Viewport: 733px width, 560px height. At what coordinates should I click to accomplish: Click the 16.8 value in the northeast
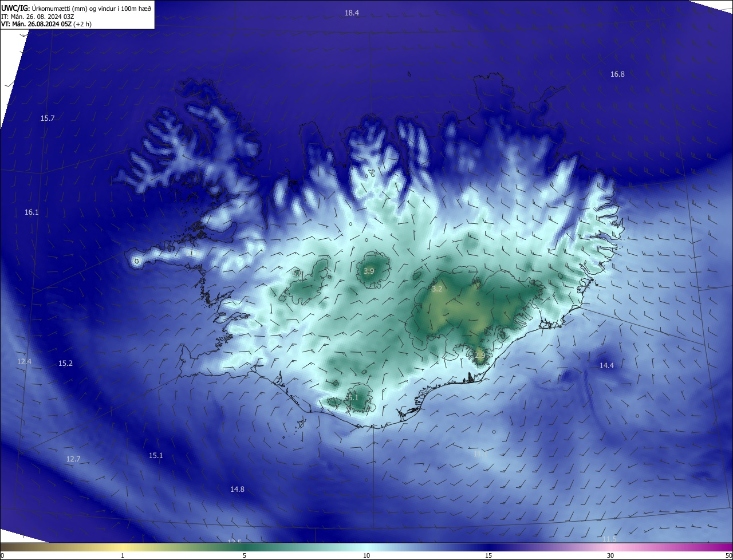617,74
